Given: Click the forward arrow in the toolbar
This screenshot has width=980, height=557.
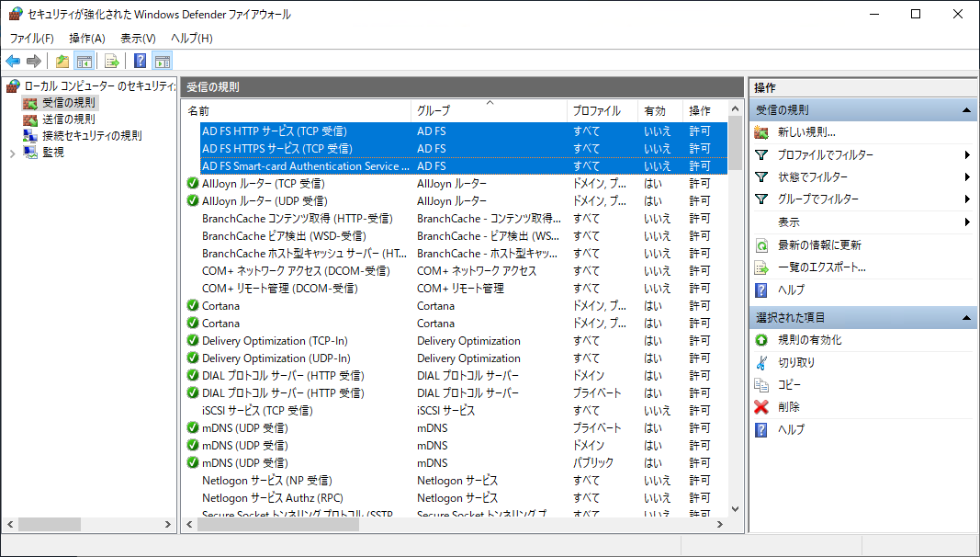Looking at the screenshot, I should pos(34,61).
